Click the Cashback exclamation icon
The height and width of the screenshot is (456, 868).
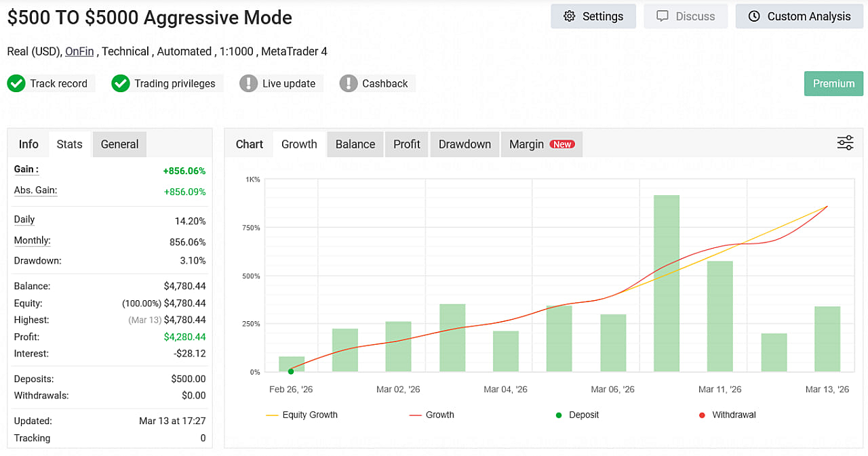pos(349,83)
